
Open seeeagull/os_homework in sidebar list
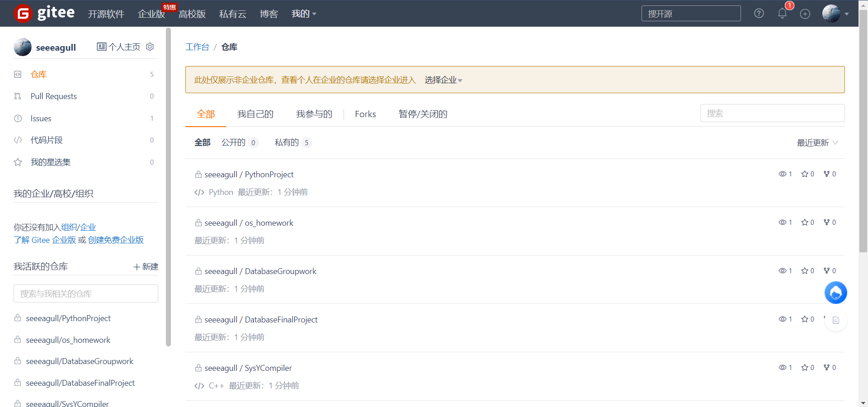(x=68, y=340)
